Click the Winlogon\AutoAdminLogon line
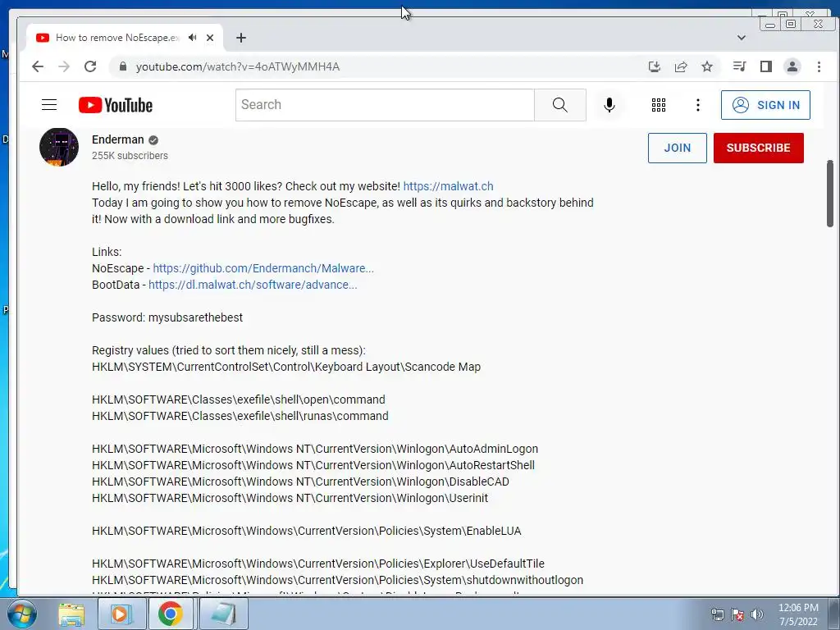 315,449
